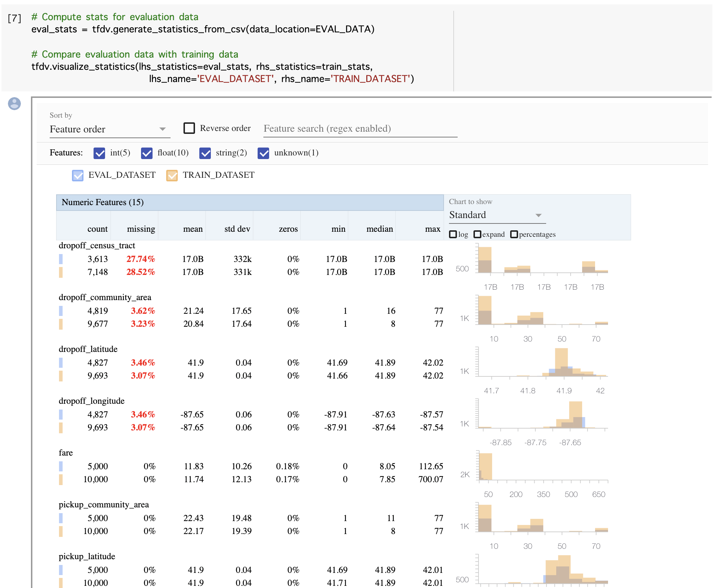Uncheck the int(5) features filter
This screenshot has width=721, height=588.
tap(99, 153)
